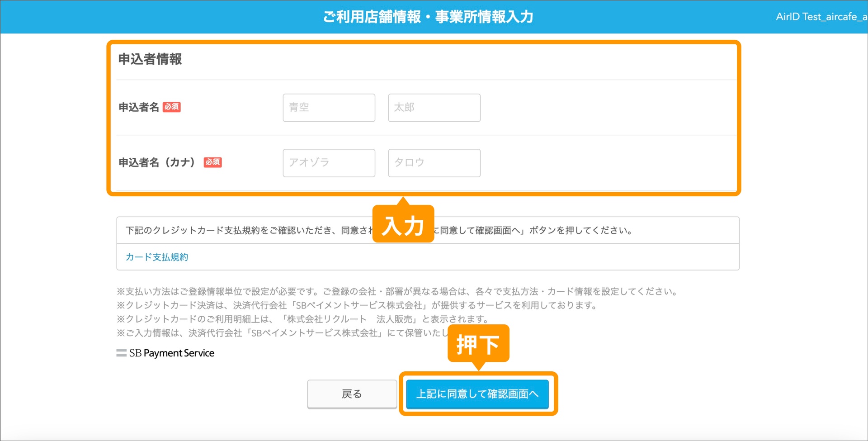Click the ご利用店舗情報・事業所情報入力 header title
Viewport: 868px width, 441px height.
coord(428,17)
